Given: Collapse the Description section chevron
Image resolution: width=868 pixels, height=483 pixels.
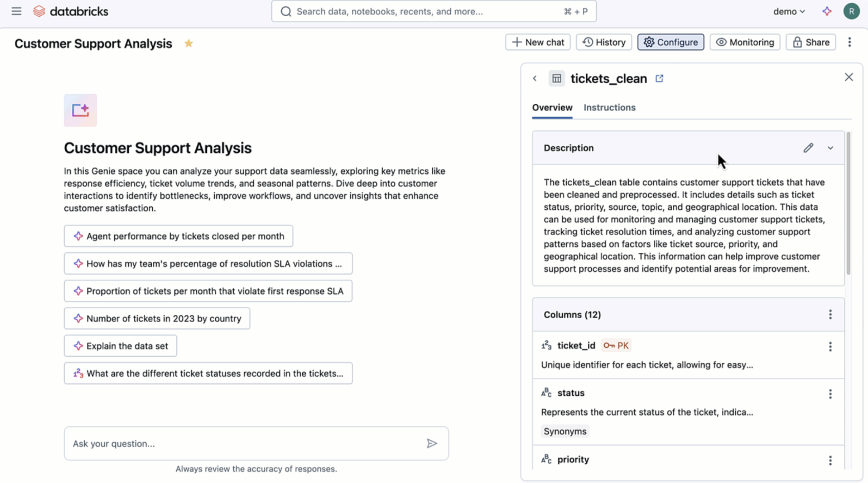Looking at the screenshot, I should [830, 148].
